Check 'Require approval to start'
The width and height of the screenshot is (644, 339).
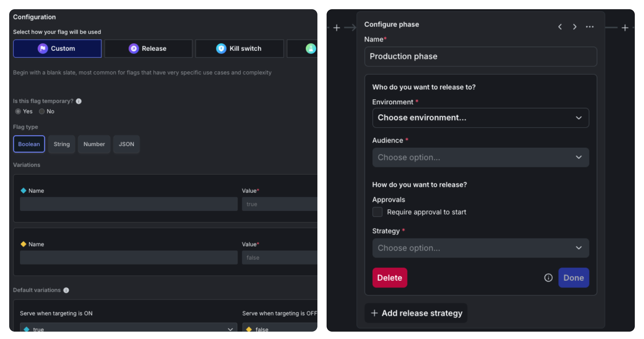tap(377, 212)
